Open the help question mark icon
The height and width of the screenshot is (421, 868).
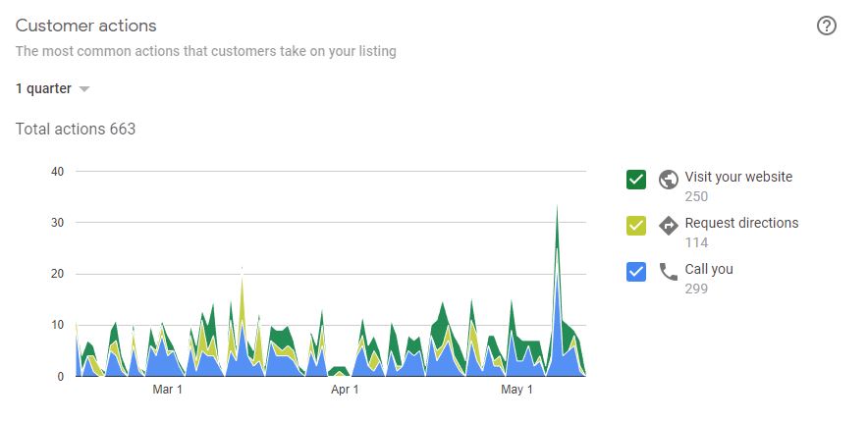827,26
